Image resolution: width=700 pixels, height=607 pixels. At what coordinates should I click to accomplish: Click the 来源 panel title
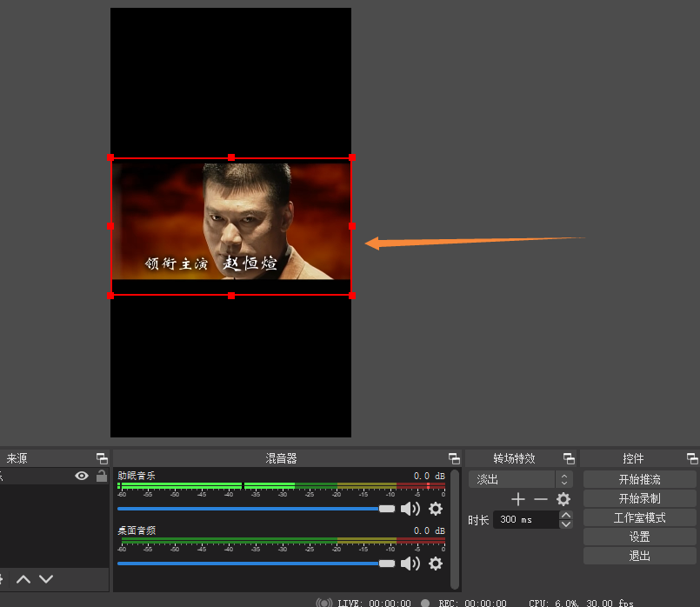point(17,458)
